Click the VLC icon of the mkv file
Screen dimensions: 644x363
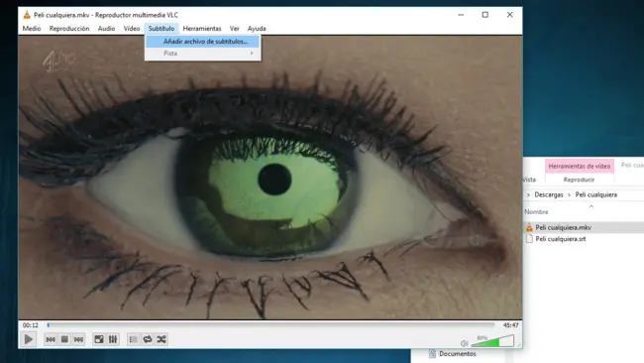point(529,227)
